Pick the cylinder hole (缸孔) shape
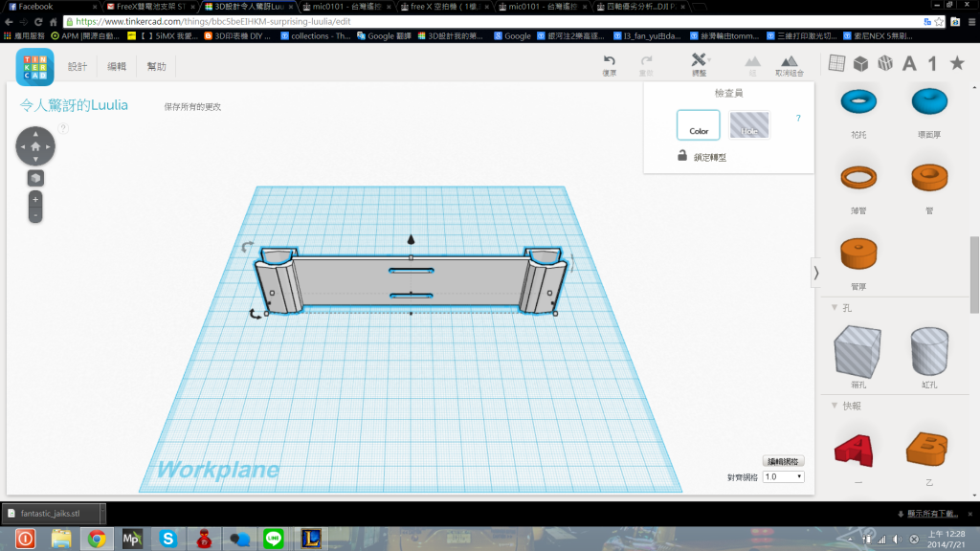 (929, 352)
